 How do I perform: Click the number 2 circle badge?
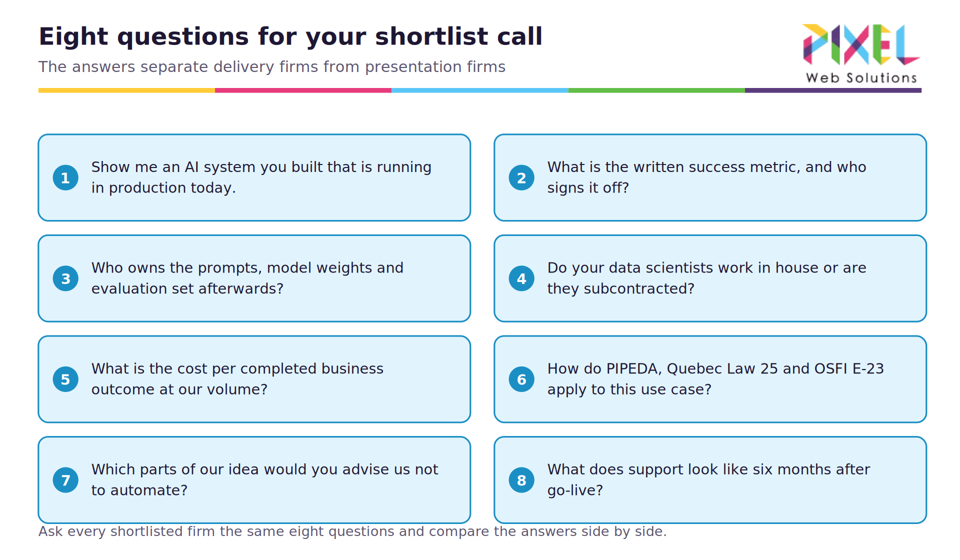click(x=521, y=177)
